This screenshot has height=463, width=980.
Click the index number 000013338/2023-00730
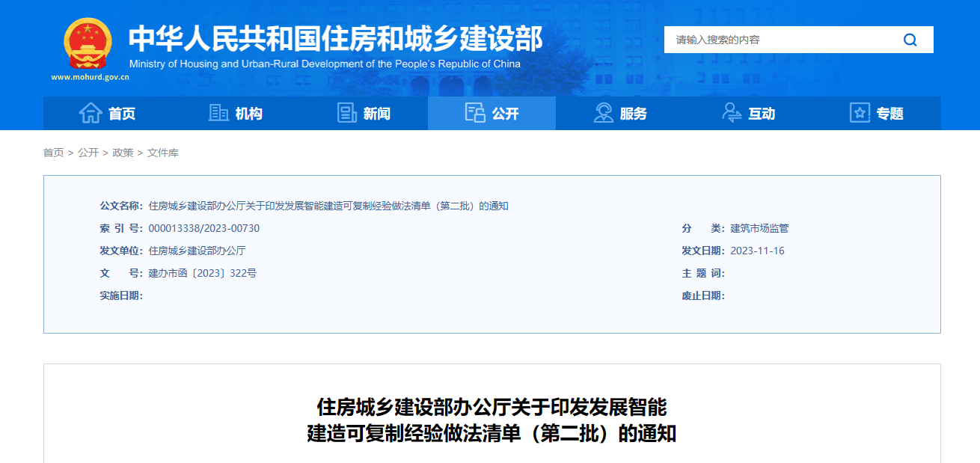[204, 228]
